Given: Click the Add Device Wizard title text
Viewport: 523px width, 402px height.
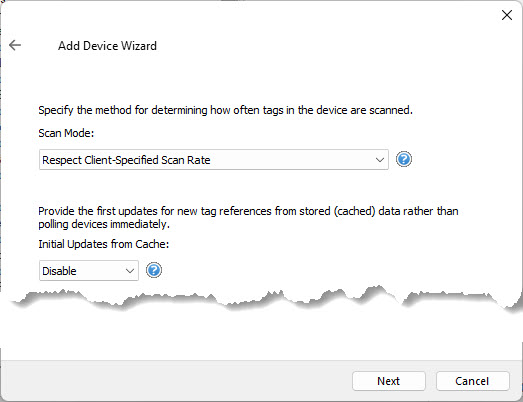Looking at the screenshot, I should (x=107, y=46).
